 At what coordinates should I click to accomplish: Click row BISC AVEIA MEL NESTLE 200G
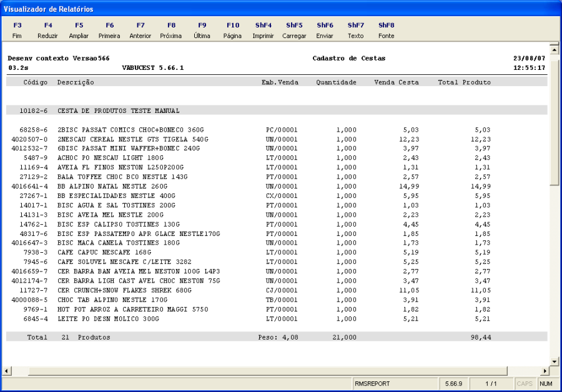pos(251,215)
